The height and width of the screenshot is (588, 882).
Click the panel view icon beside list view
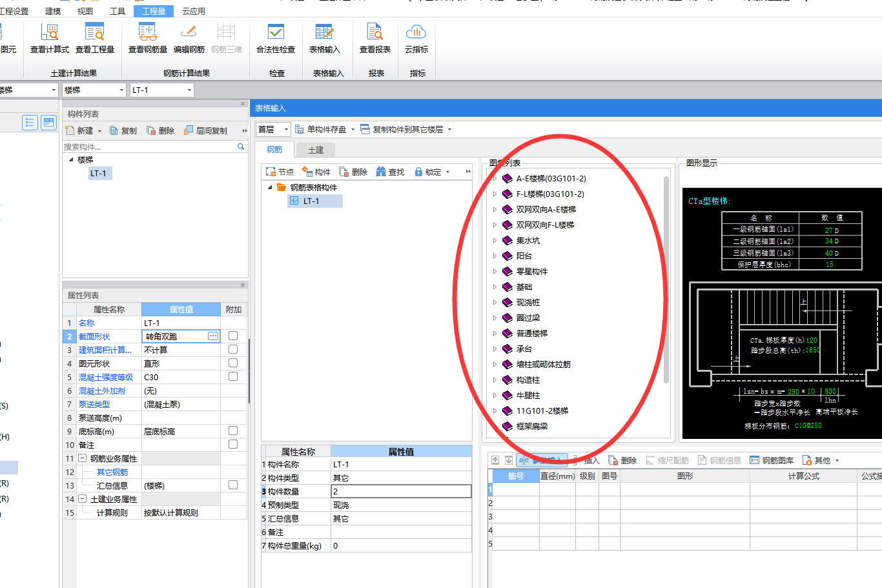(48, 123)
